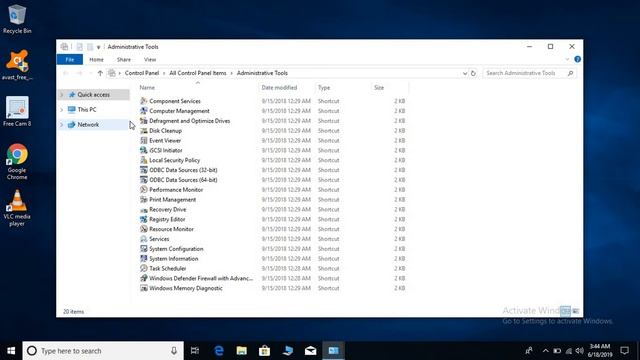Expand the ribbon chevron
This screenshot has height=360, width=640.
click(567, 60)
